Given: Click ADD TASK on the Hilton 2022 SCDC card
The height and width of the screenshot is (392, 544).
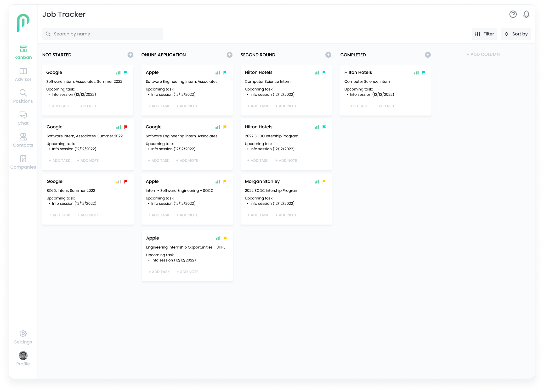Looking at the screenshot, I should (258, 160).
